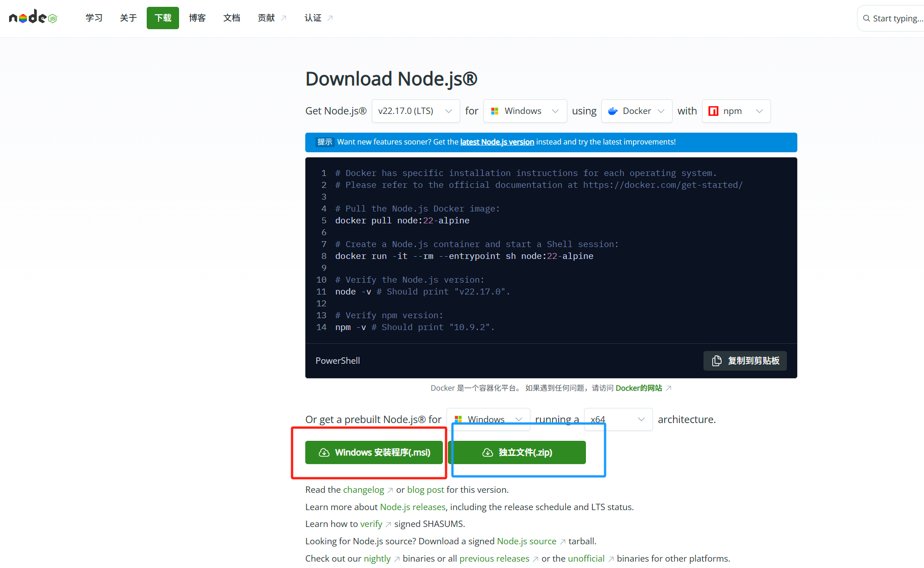Click the 'docker pull node:22-alpine' code line
Image resolution: width=924 pixels, height=568 pixels.
402,221
